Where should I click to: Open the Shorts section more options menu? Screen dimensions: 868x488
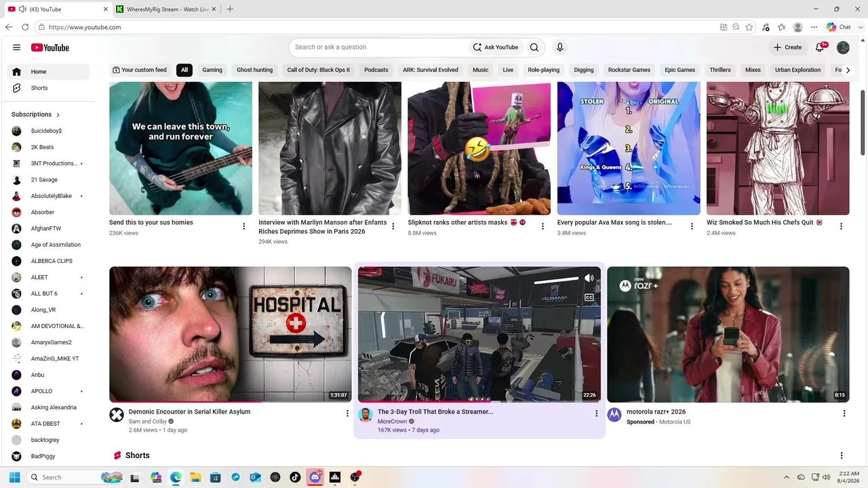pos(842,455)
